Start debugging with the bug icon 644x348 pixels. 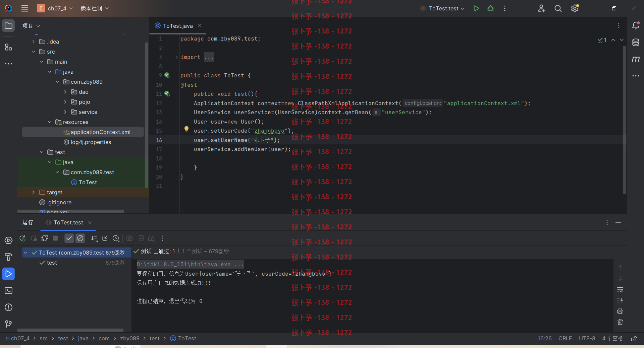490,8
